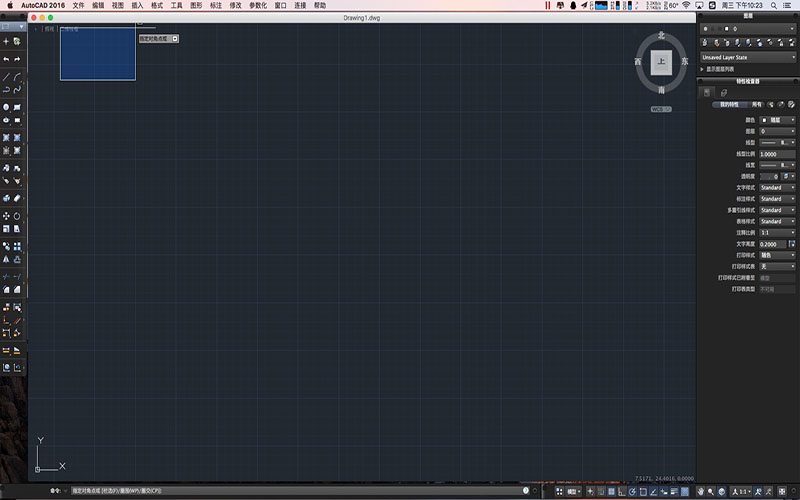Screen dimensions: 800x500
Task: Toggle Polar tracking in status bar
Action: (x=632, y=491)
